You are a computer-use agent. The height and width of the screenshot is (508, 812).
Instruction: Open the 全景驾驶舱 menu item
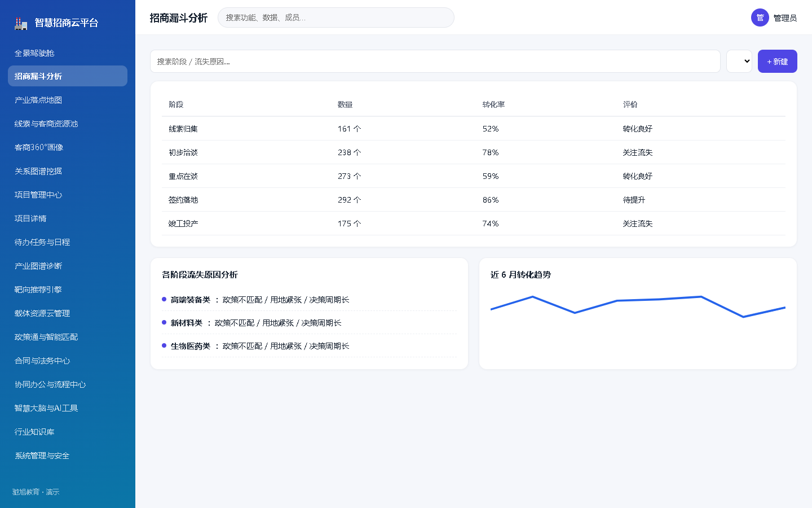pos(68,52)
